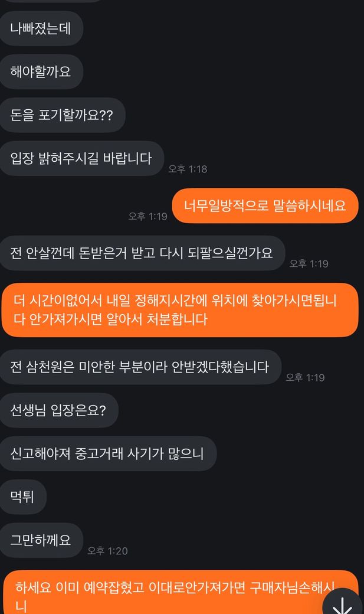The height and width of the screenshot is (614, 364).
Task: Tap timestamp '오후 1:19' left of orange bubble
Action: click(148, 216)
